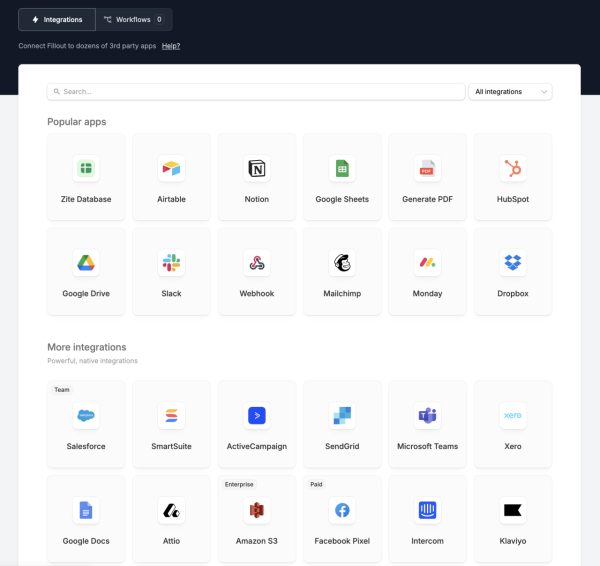Viewport: 600px width, 566px height.
Task: Open the Facebook Pixel integration icon
Action: (x=342, y=510)
